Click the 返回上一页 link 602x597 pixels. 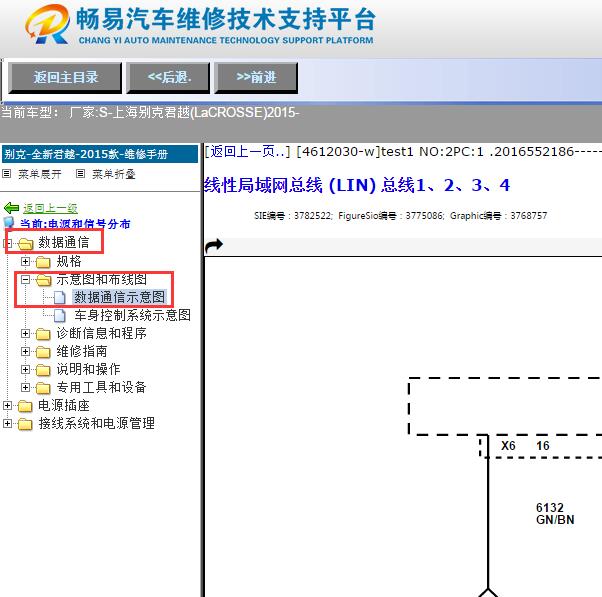[x=247, y=152]
